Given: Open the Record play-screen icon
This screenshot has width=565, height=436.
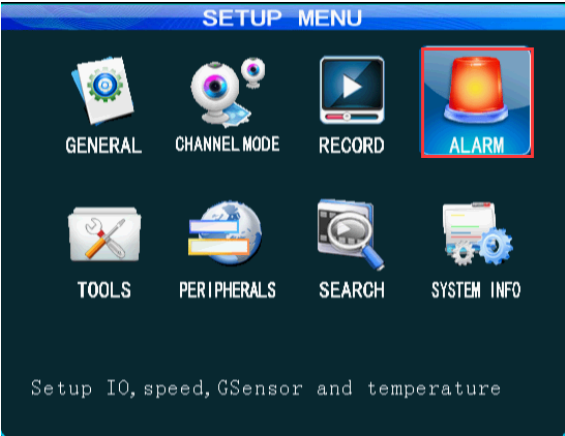Looking at the screenshot, I should click(352, 90).
